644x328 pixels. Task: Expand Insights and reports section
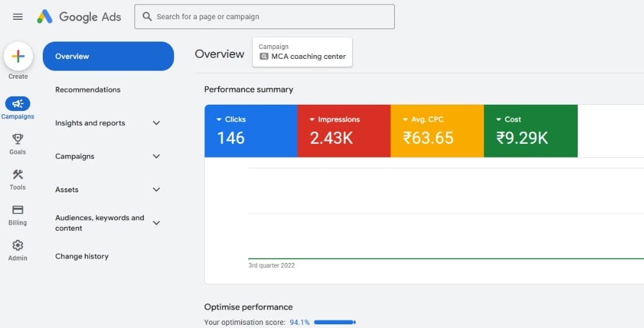tap(156, 123)
